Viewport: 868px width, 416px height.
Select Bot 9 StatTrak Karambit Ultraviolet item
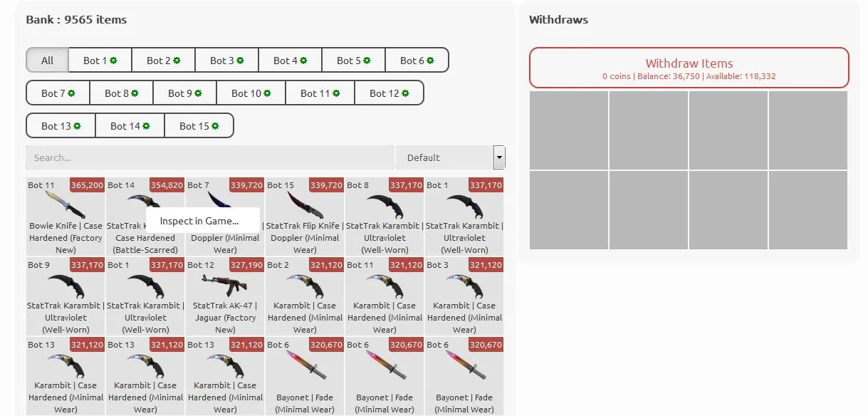(66, 296)
